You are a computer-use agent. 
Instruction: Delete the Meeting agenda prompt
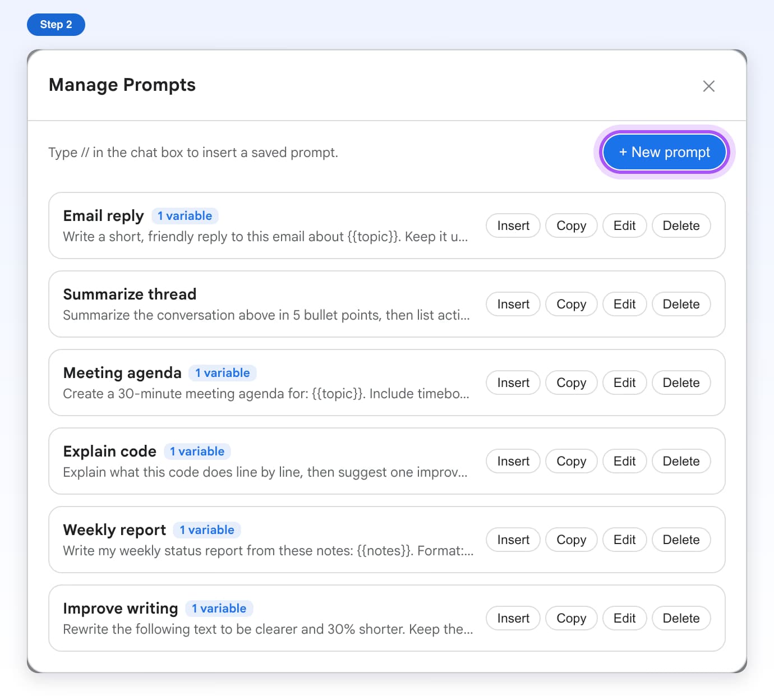(x=681, y=383)
